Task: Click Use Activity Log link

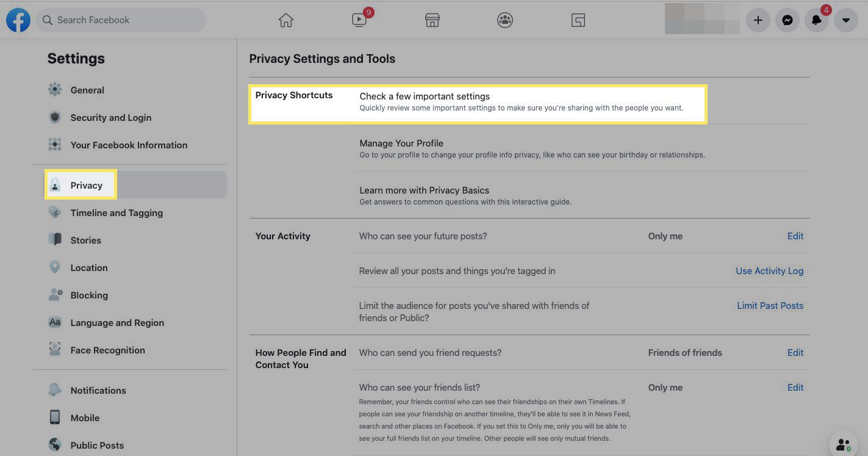Action: [x=770, y=271]
